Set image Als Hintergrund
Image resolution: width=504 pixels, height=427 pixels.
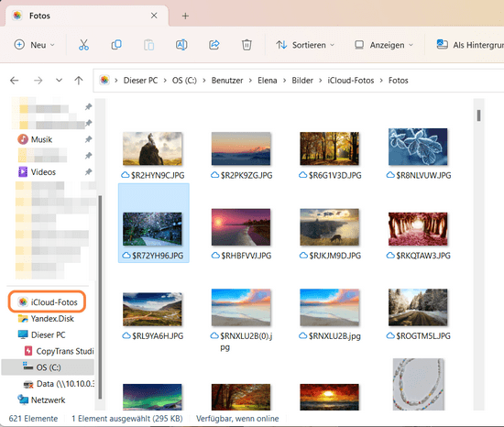(x=470, y=45)
